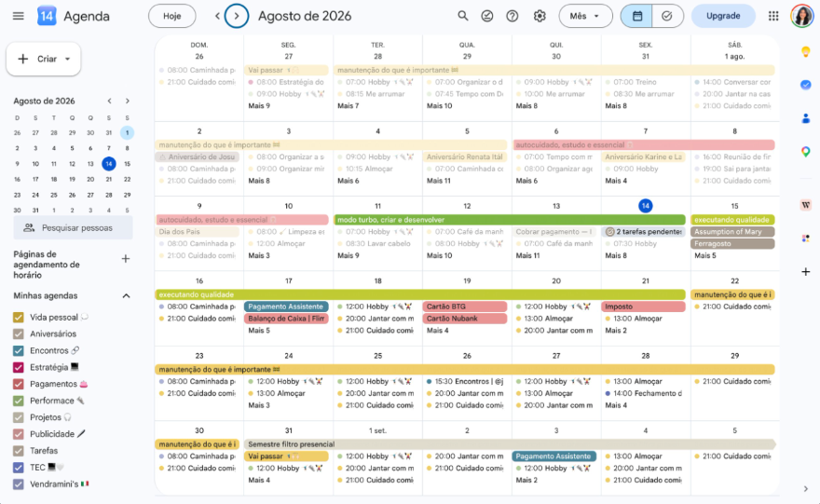Add a scheduling page with plus icon
820x504 pixels.
(x=126, y=259)
